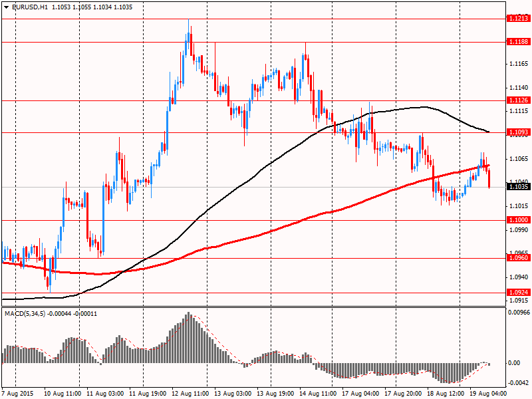Click the 10 Aug 11:00 time axis label

(63, 394)
